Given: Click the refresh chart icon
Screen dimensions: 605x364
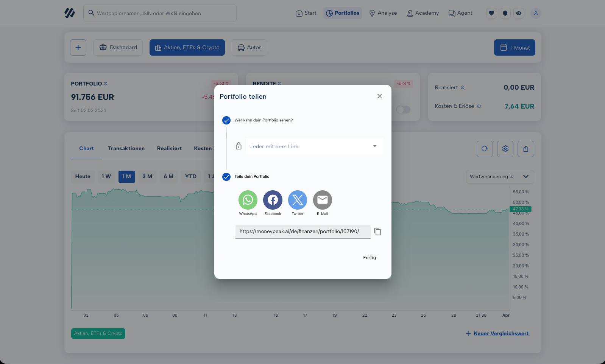Looking at the screenshot, I should tap(485, 149).
